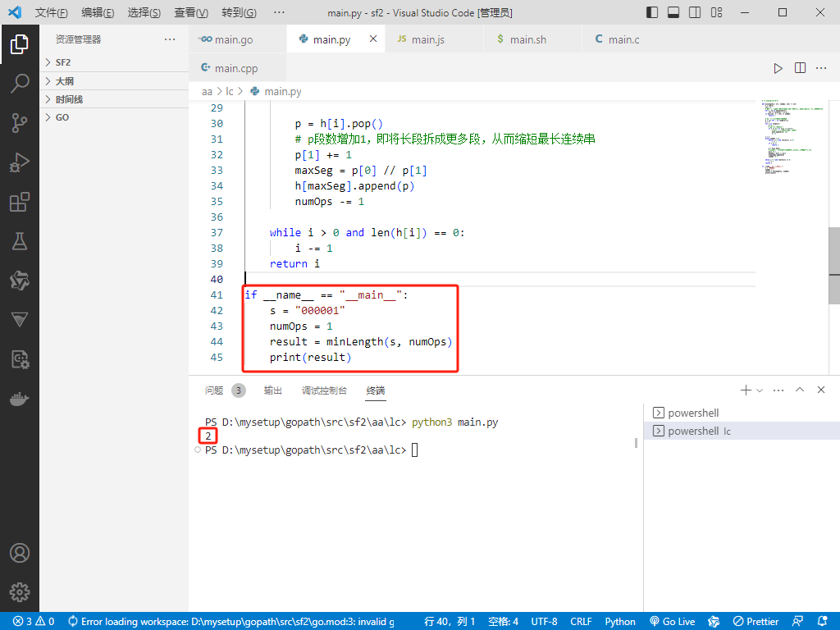
Task: Start Go Live server
Action: pos(673,622)
